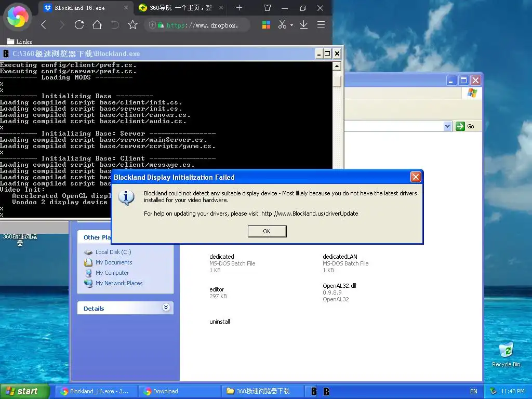Maximize the Explorer window
This screenshot has width=532, height=399.
coord(463,81)
